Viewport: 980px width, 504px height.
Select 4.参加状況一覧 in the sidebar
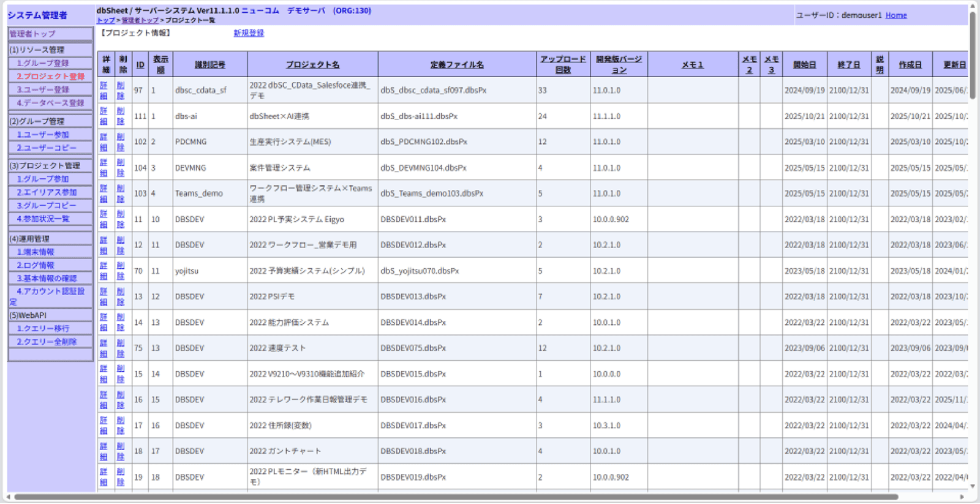[x=43, y=219]
